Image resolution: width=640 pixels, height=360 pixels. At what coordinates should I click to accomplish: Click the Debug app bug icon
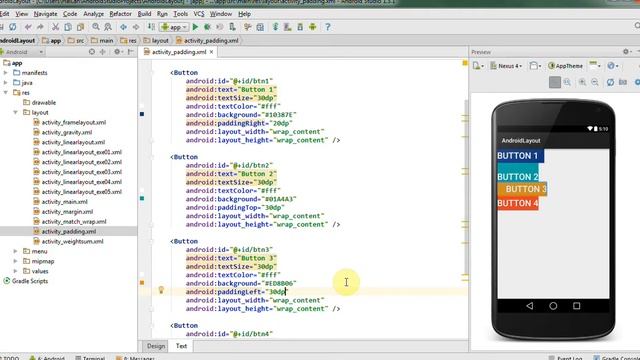click(207, 27)
